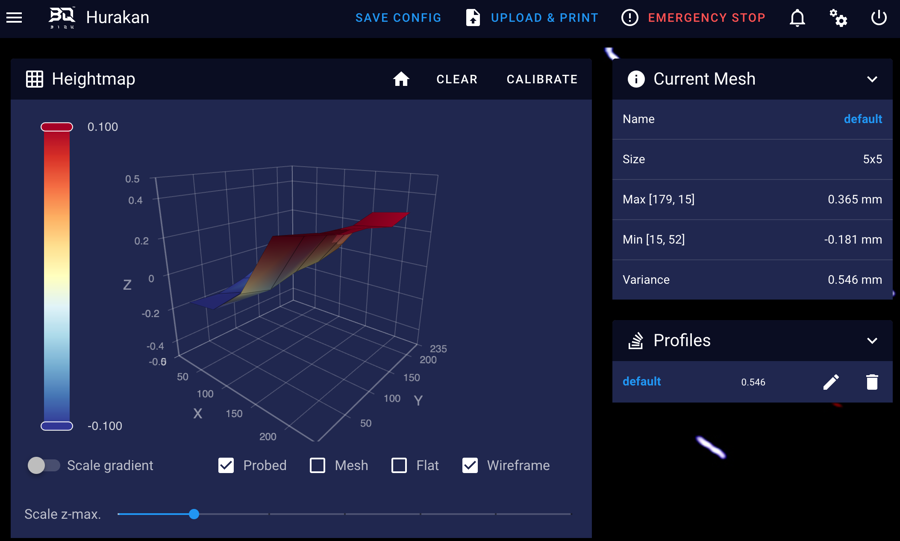
Task: Click the Calibrate heightmap button
Action: coord(542,79)
